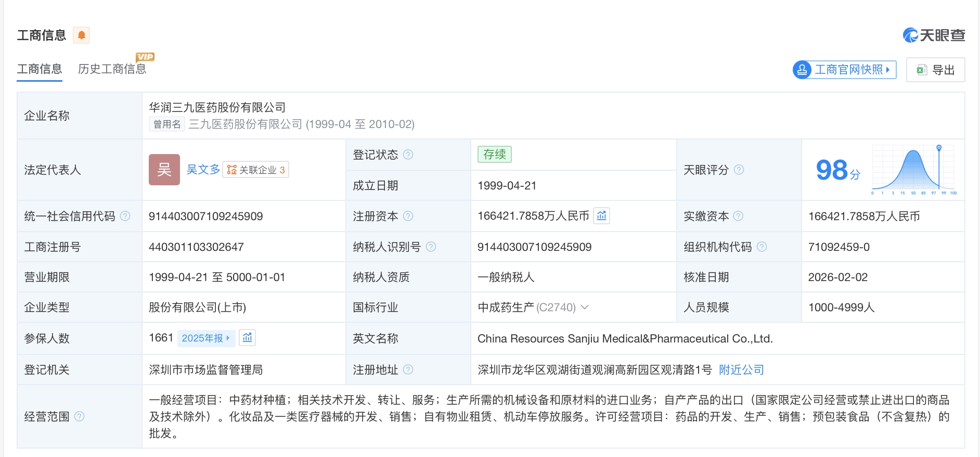
Task: Click the business term 1999-04-21 至 5000-01-01
Action: [x=217, y=277]
